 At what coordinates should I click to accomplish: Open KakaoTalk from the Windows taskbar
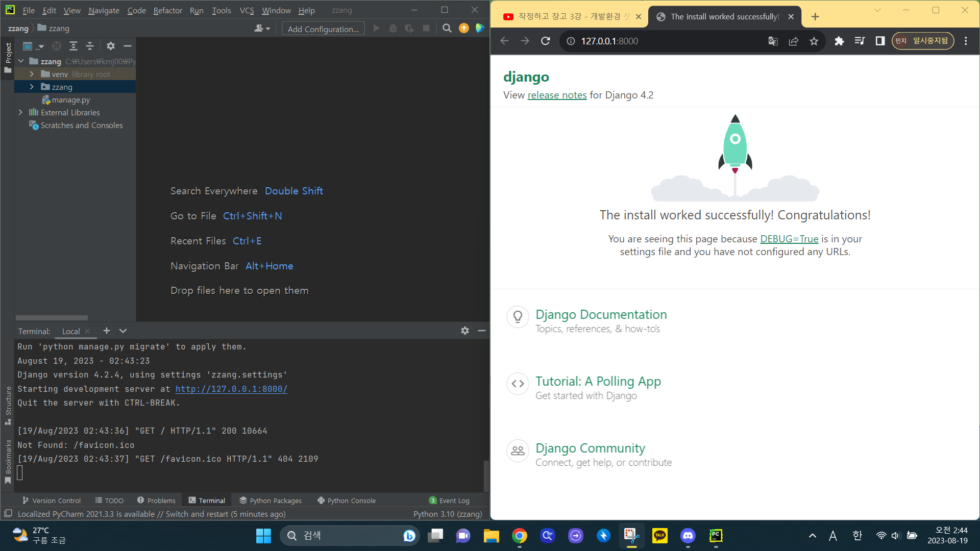[660, 536]
